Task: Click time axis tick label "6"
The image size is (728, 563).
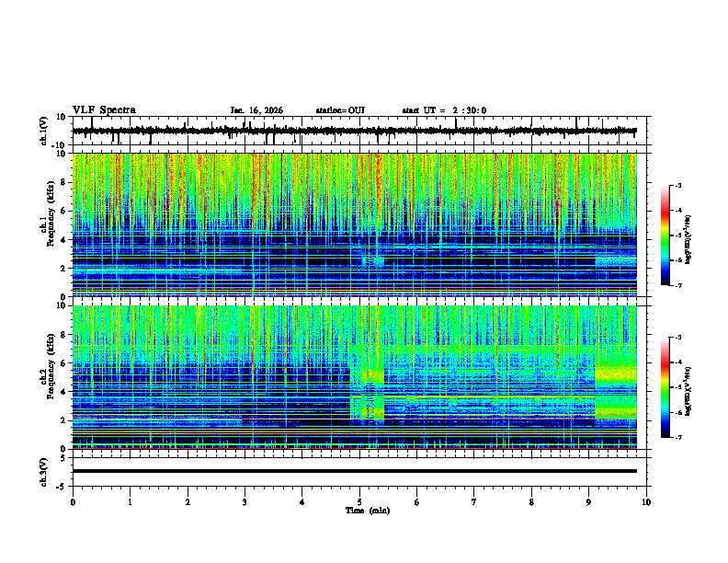Action: pos(416,502)
